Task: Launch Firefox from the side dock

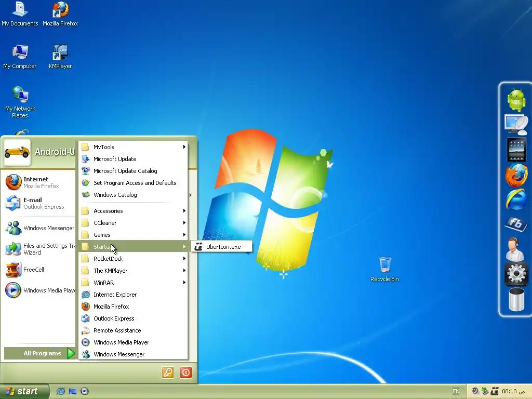Action: [x=516, y=175]
